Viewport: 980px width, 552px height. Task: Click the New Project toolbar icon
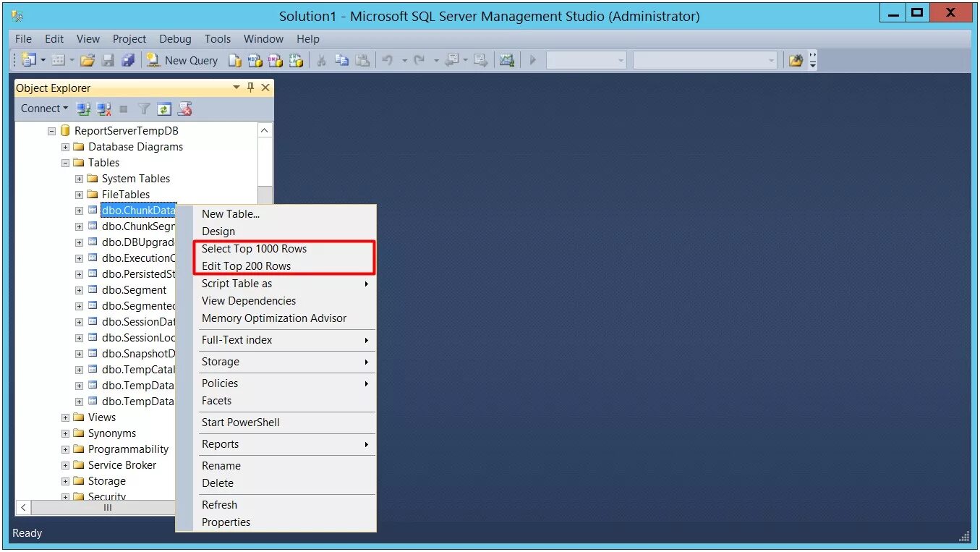coord(29,61)
